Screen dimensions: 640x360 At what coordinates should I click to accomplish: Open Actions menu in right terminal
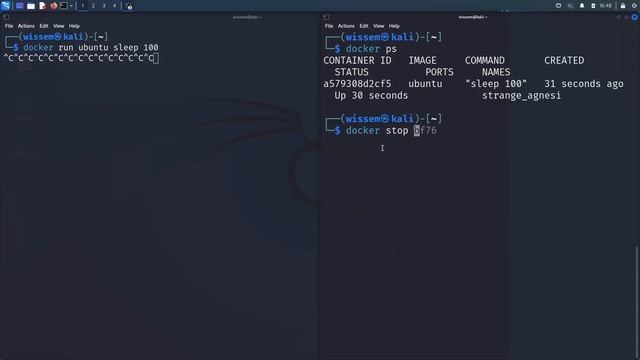346,26
